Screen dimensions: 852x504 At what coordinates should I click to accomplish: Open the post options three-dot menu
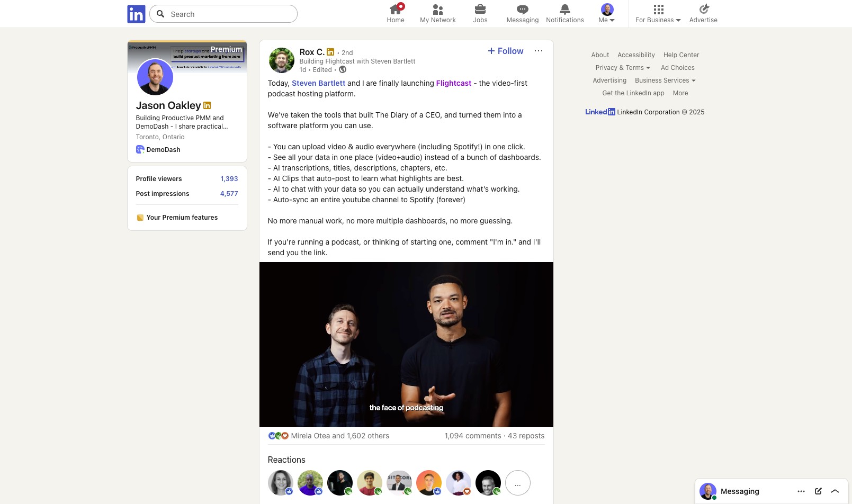539,51
